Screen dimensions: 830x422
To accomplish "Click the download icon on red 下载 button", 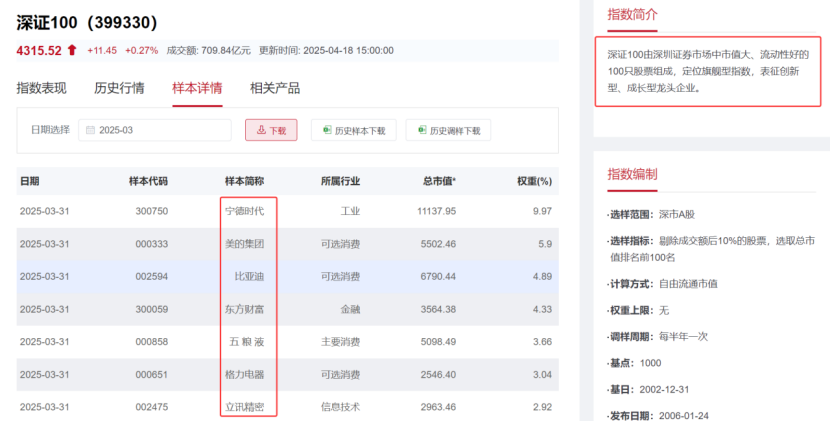I will click(260, 130).
